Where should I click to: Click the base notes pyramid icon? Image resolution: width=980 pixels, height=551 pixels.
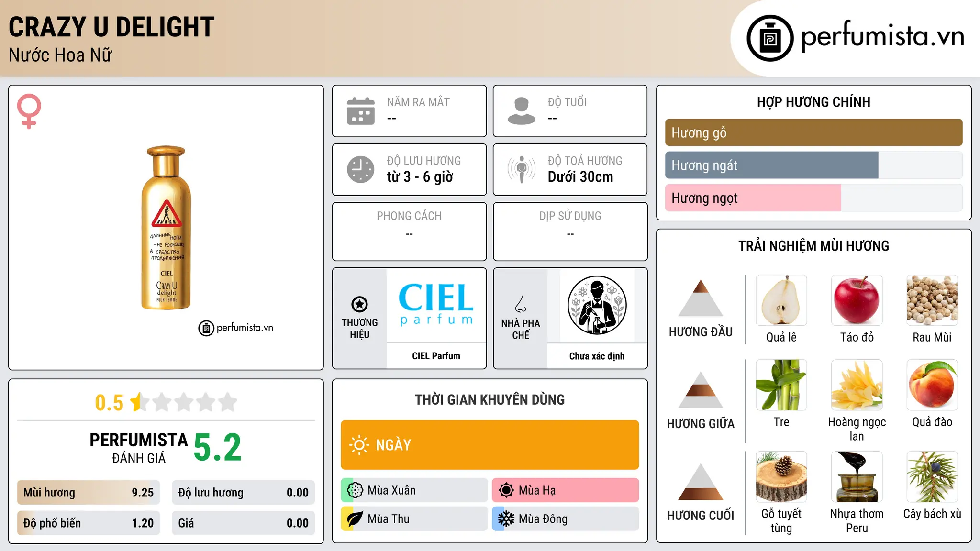click(701, 482)
